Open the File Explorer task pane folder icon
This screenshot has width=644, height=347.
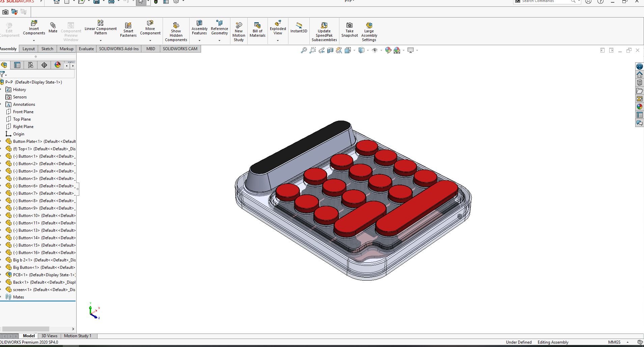coord(639,91)
